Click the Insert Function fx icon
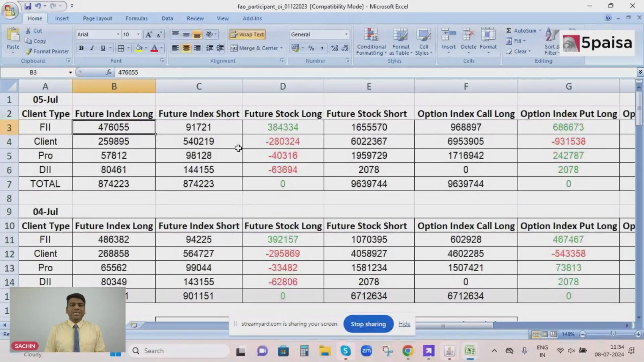 109,72
